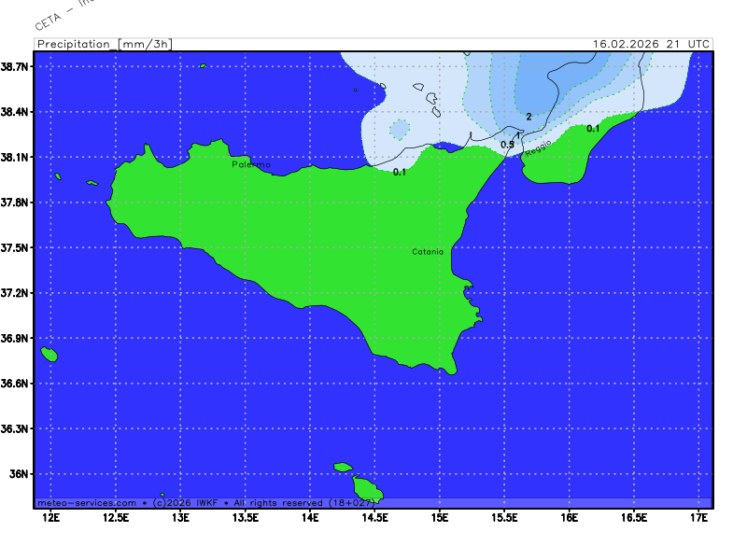
Task: Click the Precipitation [mm/3h] title
Action: [103, 44]
